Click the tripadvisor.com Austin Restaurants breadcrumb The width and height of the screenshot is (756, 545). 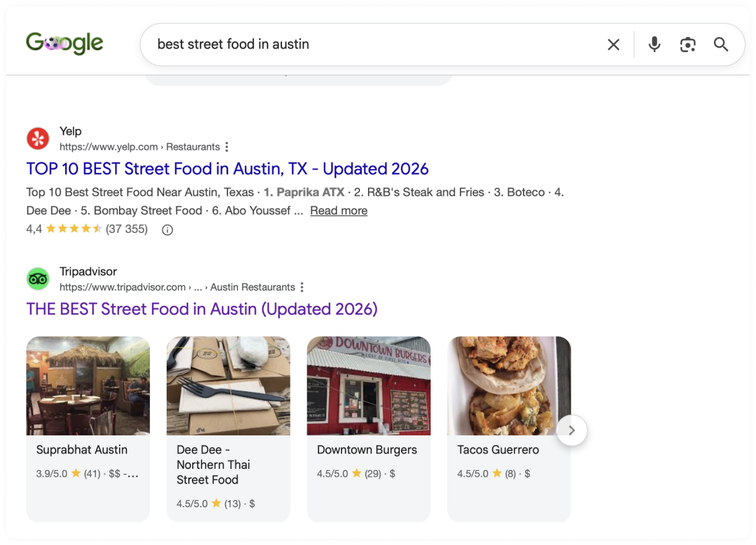pos(177,287)
